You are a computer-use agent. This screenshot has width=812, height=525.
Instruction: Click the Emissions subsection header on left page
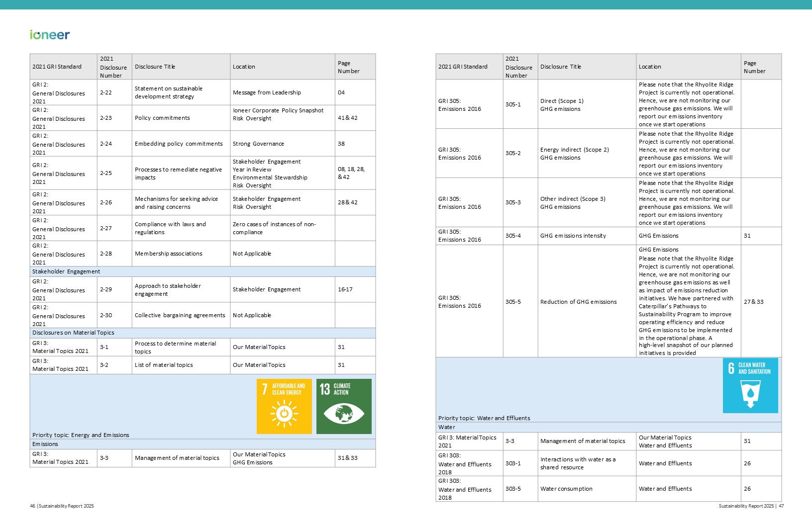45,444
